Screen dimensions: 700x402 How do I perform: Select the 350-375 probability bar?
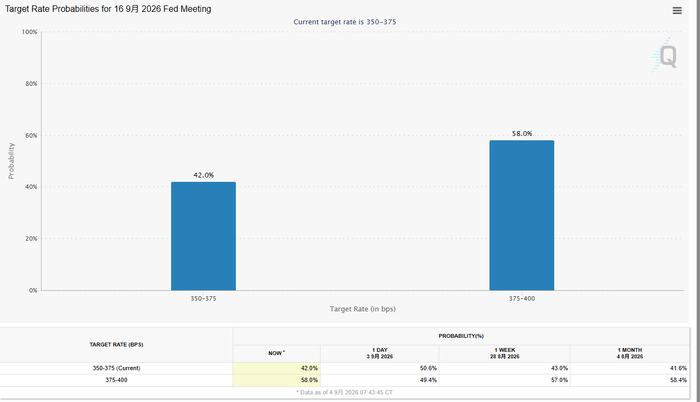click(x=203, y=236)
